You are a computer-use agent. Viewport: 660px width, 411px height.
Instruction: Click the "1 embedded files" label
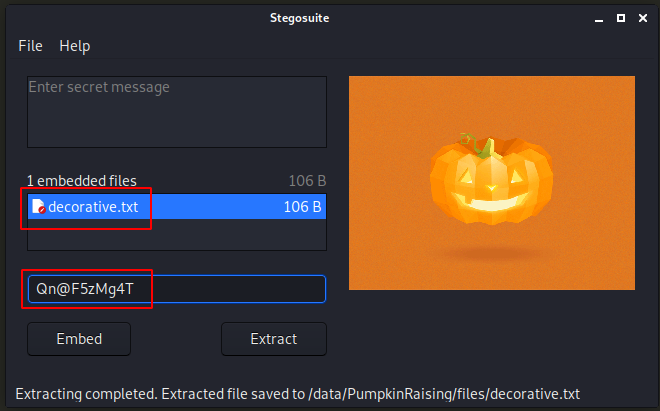81,181
